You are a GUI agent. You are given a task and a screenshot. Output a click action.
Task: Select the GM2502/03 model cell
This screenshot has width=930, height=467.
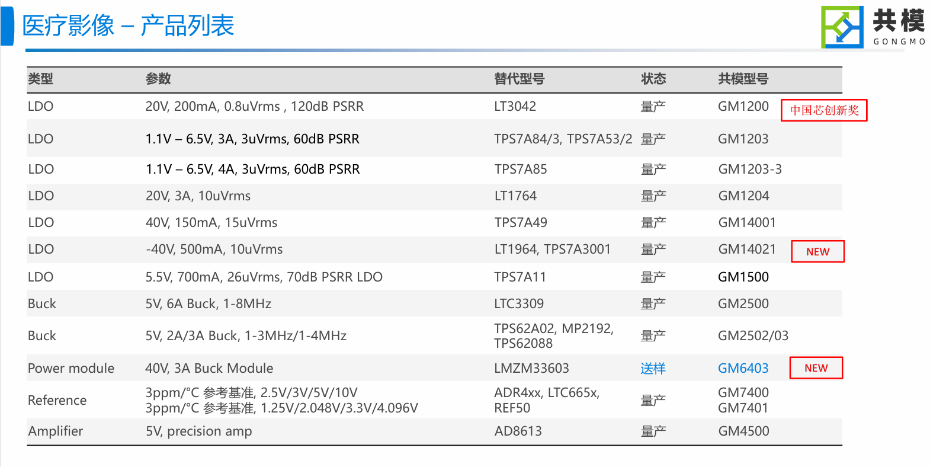pyautogui.click(x=753, y=336)
